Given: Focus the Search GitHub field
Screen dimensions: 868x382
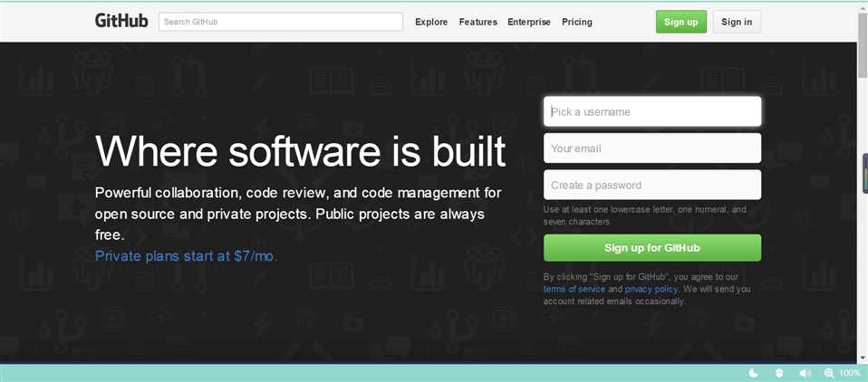Looking at the screenshot, I should [x=281, y=22].
